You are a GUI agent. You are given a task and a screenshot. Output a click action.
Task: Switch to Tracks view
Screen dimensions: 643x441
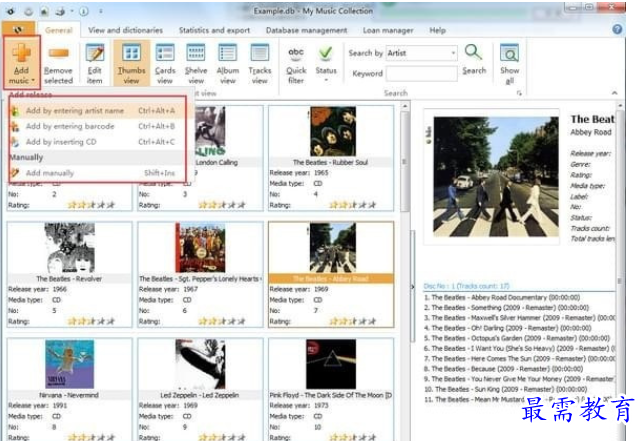260,64
